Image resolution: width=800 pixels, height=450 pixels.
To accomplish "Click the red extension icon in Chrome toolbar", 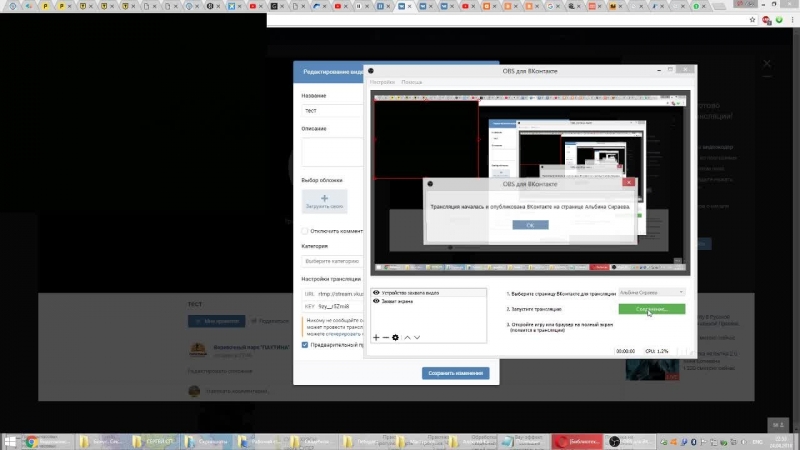I will coord(766,20).
